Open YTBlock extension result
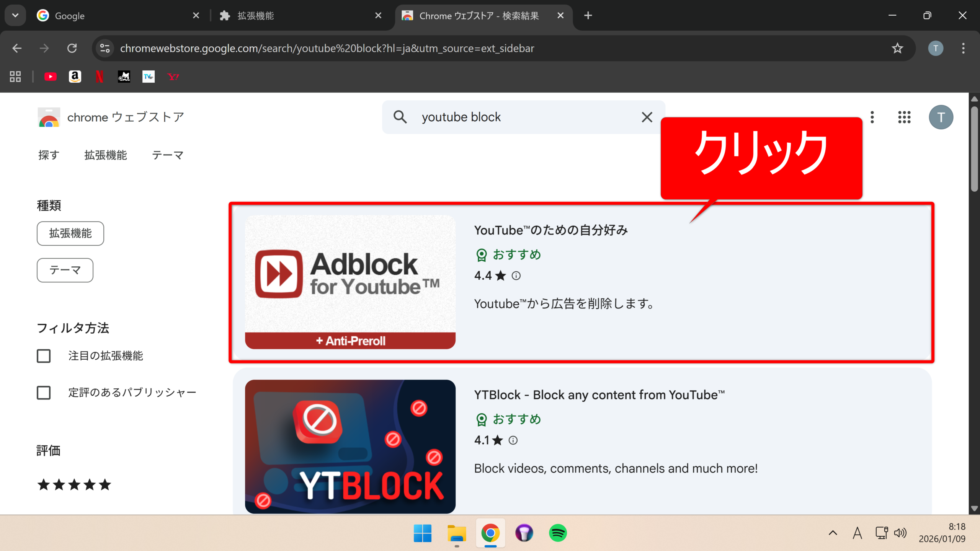The image size is (980, 551). pos(599,395)
